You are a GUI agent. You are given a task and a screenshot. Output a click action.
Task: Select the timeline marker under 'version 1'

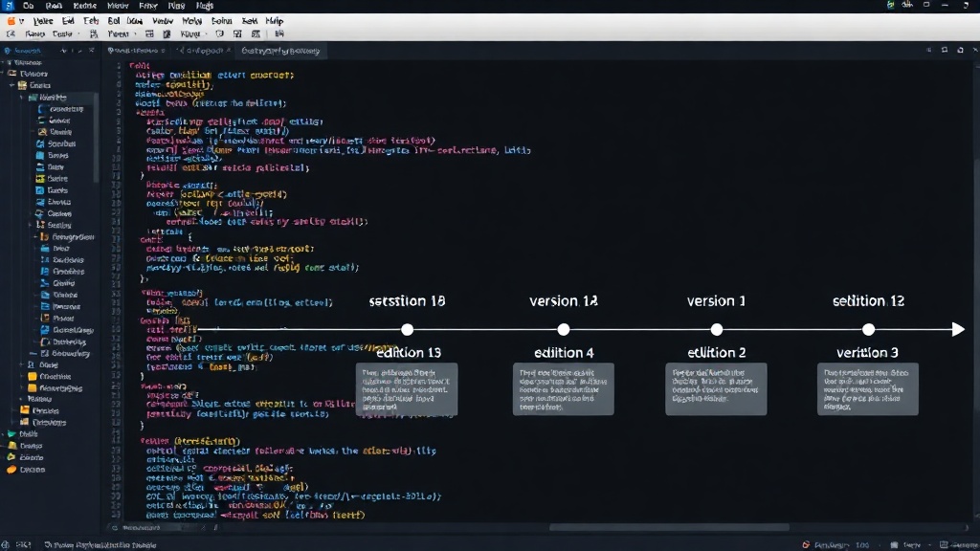(x=716, y=329)
